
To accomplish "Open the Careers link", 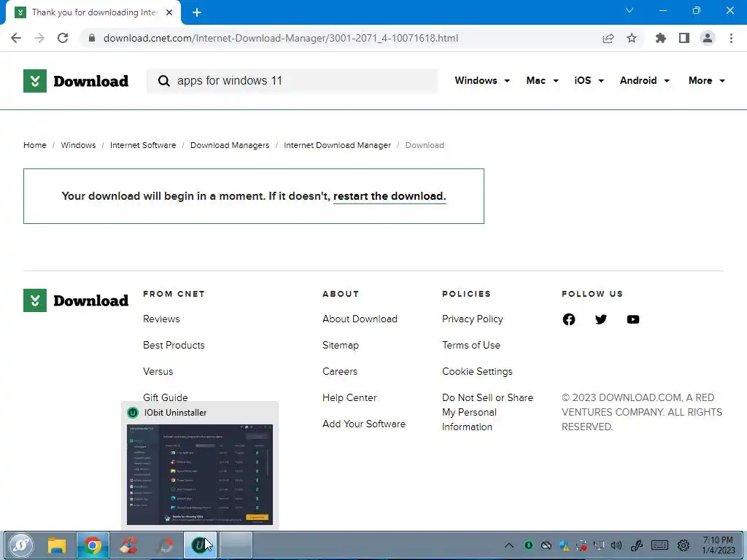I will pos(340,371).
